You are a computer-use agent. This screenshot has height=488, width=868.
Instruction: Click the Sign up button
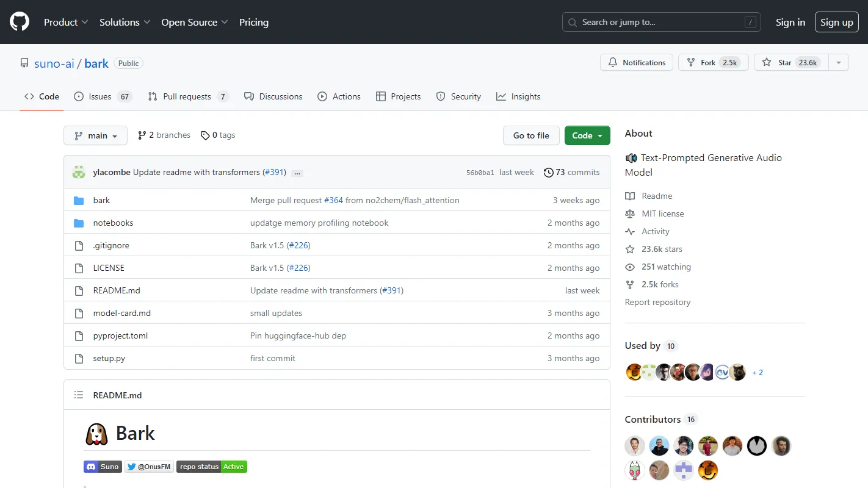836,22
